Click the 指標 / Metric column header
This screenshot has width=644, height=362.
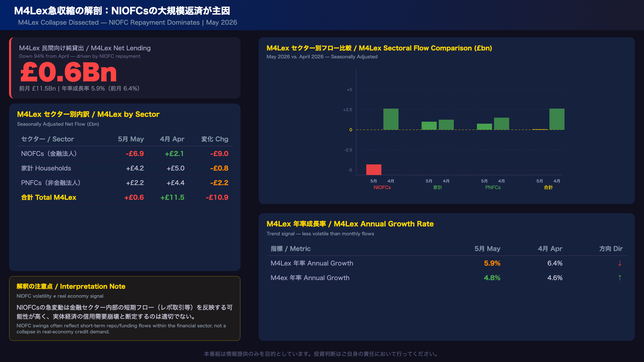(291, 249)
